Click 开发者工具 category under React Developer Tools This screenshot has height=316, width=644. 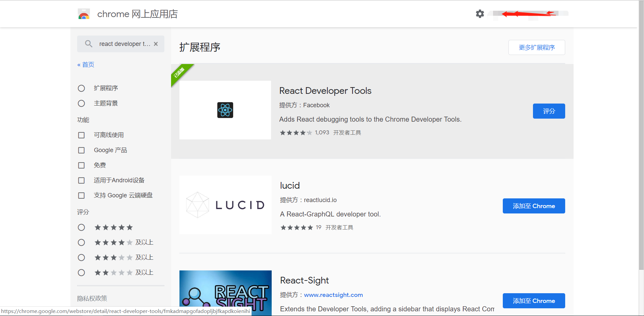tap(347, 133)
